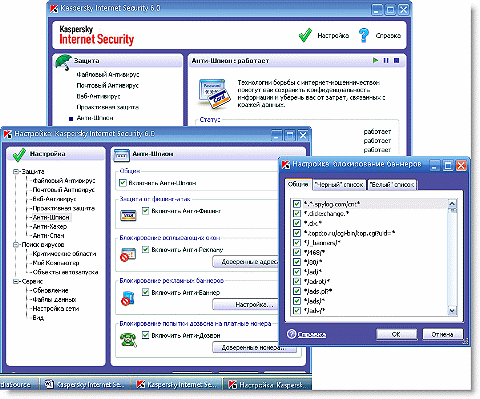Click the VISA card Анти-Фишинг icon
The width and height of the screenshot is (480, 399).
pos(128,215)
